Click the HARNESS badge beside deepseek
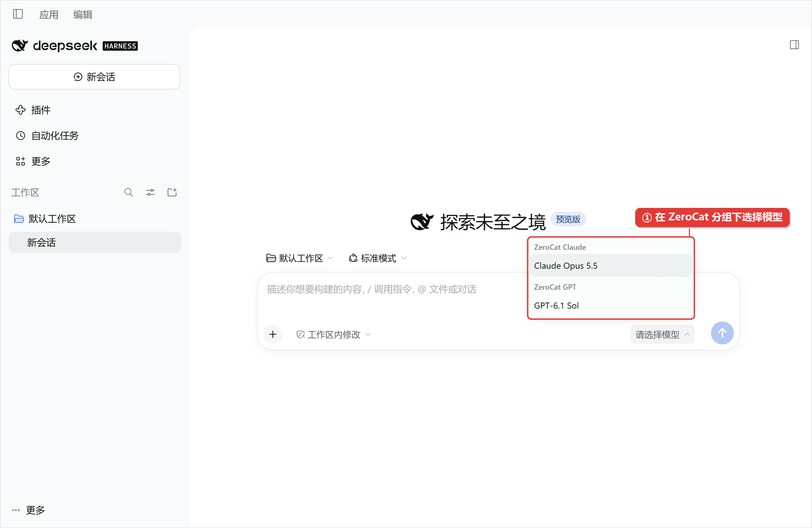The image size is (812, 528). [x=120, y=46]
